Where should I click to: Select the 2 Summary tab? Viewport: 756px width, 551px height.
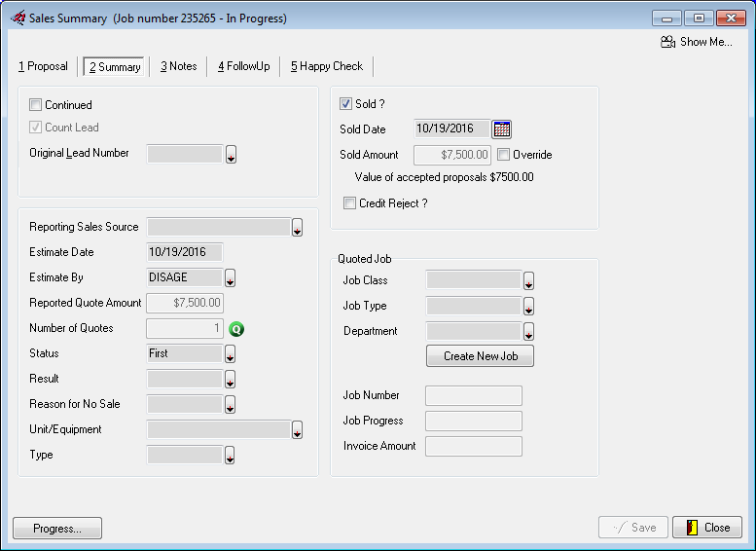point(114,66)
